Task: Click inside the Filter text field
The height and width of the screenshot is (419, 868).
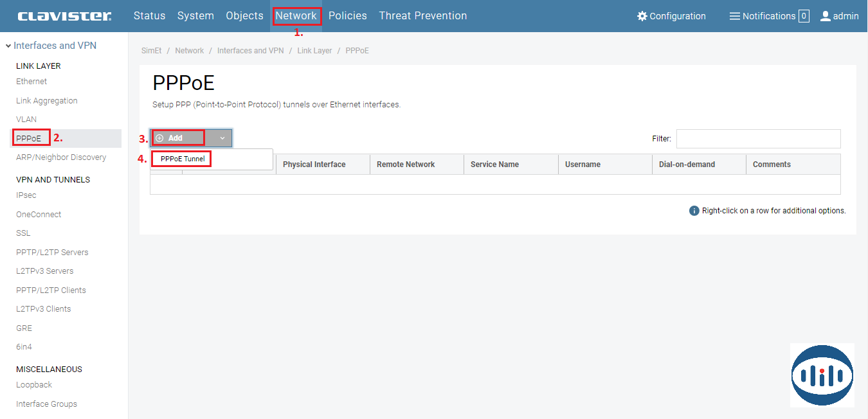Action: pos(758,138)
